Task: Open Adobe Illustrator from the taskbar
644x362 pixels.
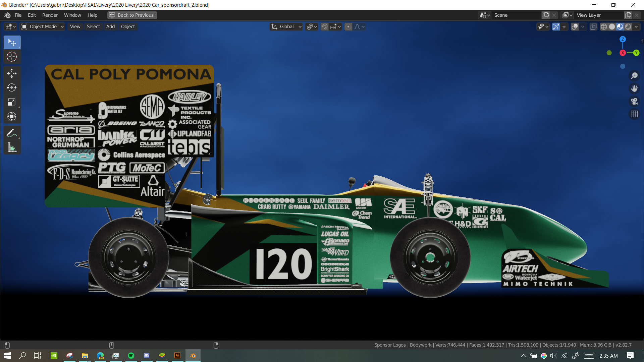Action: (177, 356)
